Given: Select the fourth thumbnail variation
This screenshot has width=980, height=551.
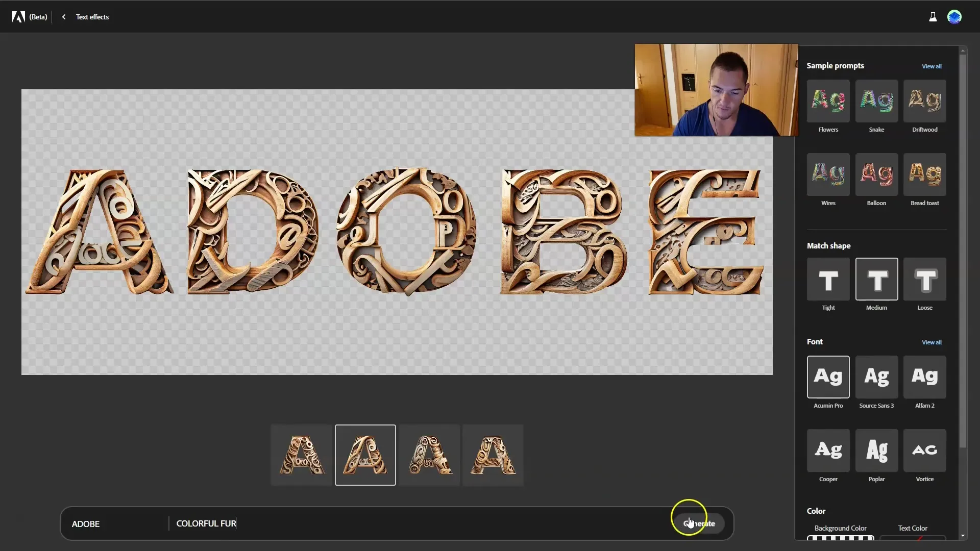Looking at the screenshot, I should coord(494,455).
